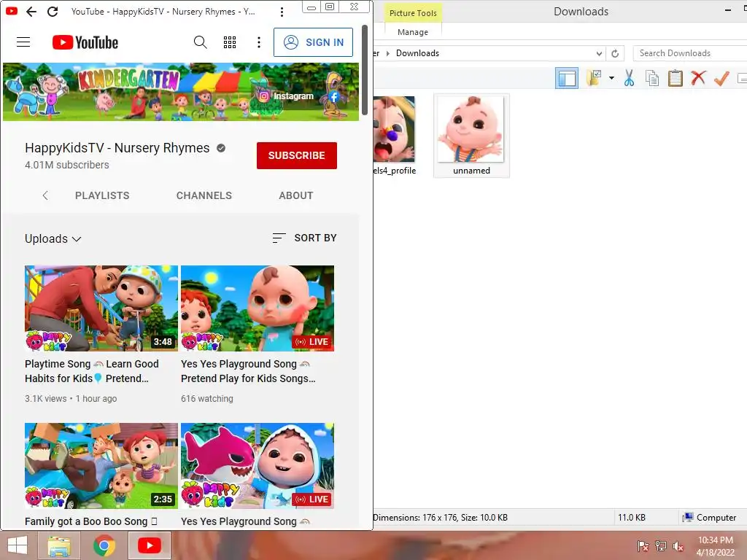This screenshot has height=560, width=747.
Task: Click the YouTube app taskbar icon
Action: (x=149, y=545)
